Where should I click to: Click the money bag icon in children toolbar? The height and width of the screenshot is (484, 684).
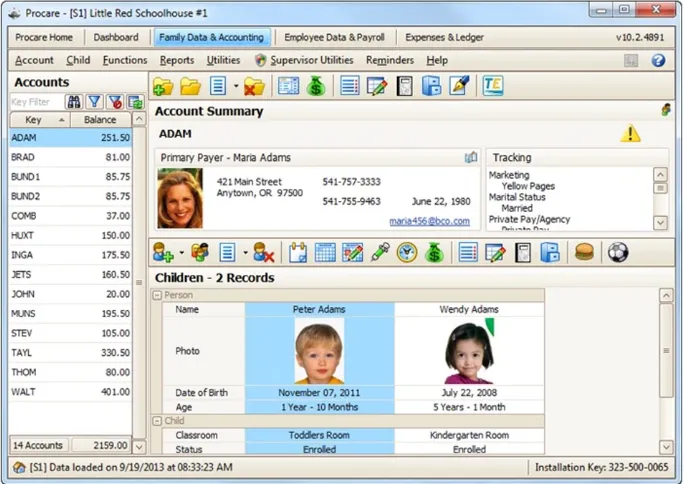[434, 252]
